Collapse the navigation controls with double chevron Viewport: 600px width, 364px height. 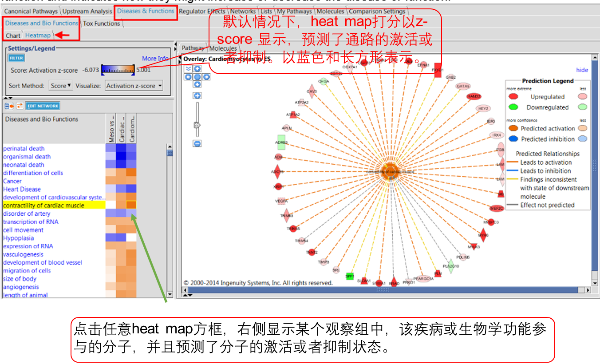coord(188,69)
